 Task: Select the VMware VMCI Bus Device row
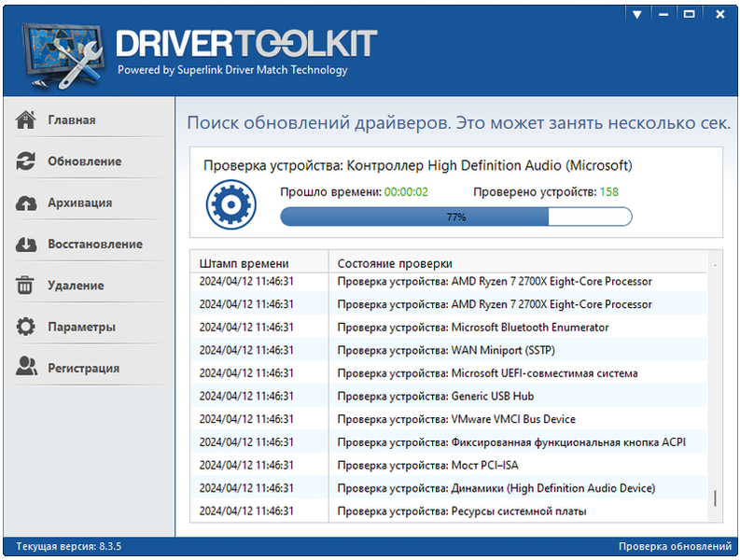pos(448,419)
